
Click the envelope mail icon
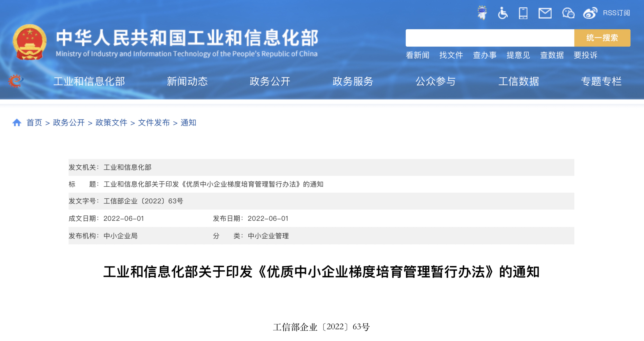click(545, 13)
